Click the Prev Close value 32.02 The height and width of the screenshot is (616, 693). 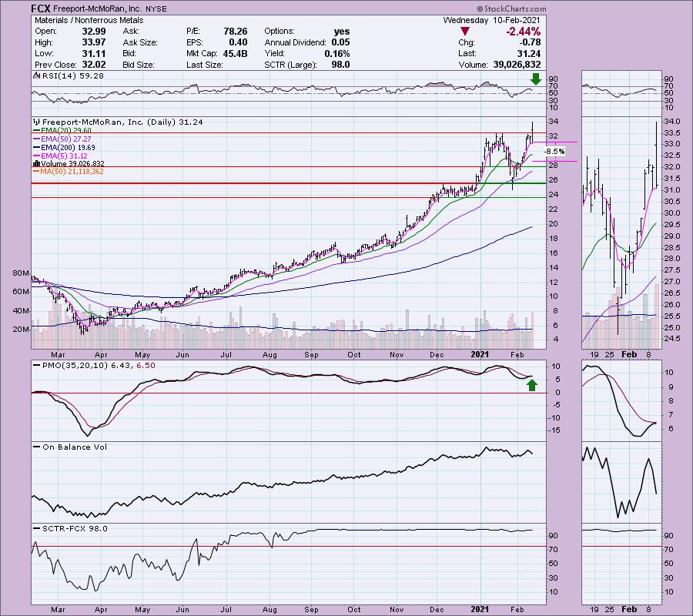click(x=94, y=65)
